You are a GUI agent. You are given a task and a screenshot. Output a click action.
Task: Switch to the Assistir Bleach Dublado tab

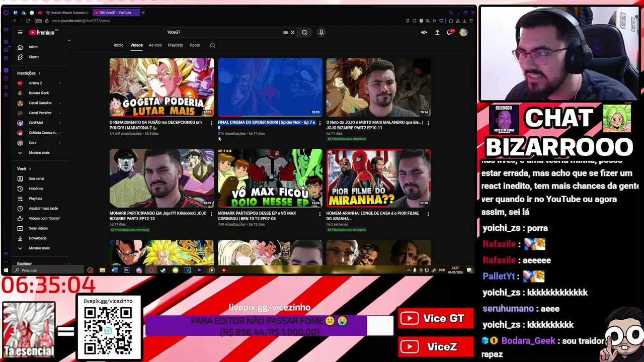click(x=67, y=13)
